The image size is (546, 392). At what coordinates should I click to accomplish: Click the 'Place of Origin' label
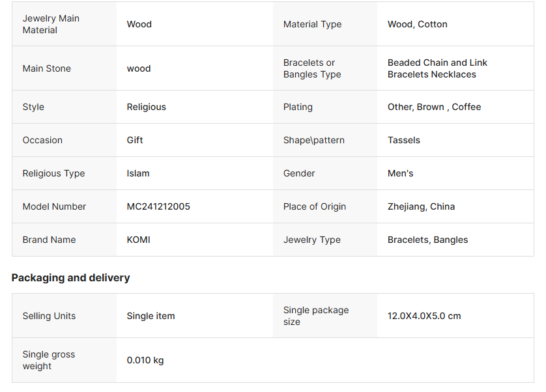(x=315, y=206)
